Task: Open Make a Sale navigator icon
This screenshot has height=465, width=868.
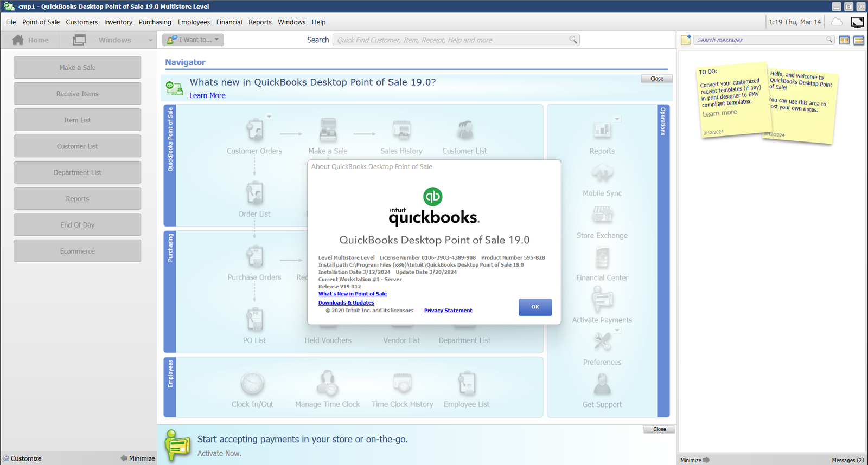Action: tap(328, 130)
